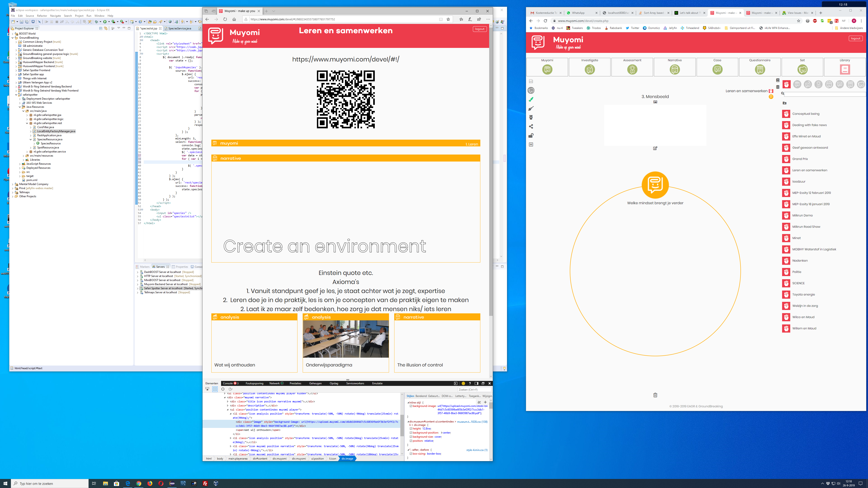The width and height of the screenshot is (868, 488).
Task: Open the Refactor menu in Eclipse
Action: click(x=42, y=16)
